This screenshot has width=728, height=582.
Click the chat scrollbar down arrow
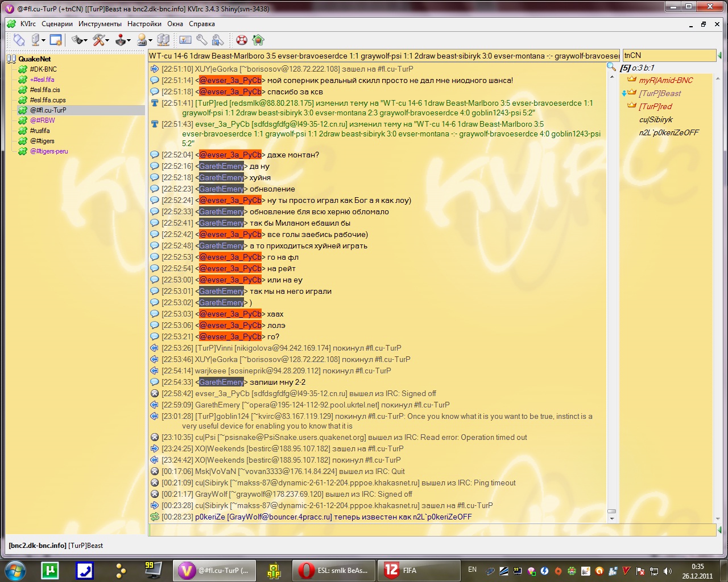pos(612,518)
